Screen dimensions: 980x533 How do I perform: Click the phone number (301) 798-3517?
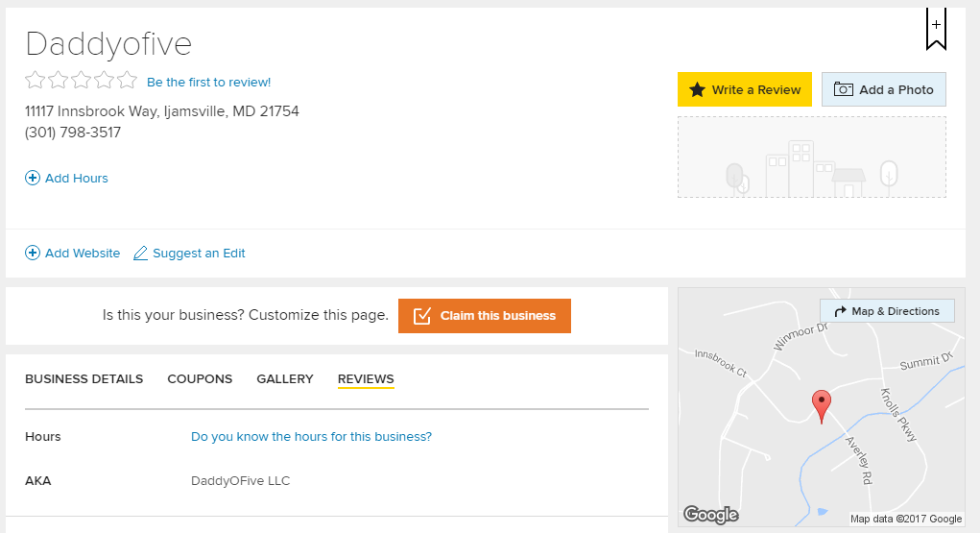(x=73, y=133)
